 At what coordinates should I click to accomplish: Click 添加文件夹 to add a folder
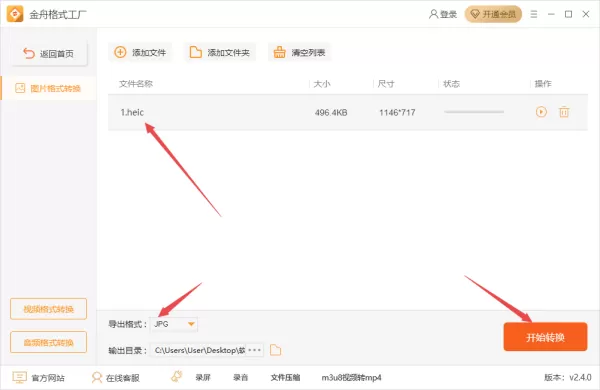pos(220,52)
